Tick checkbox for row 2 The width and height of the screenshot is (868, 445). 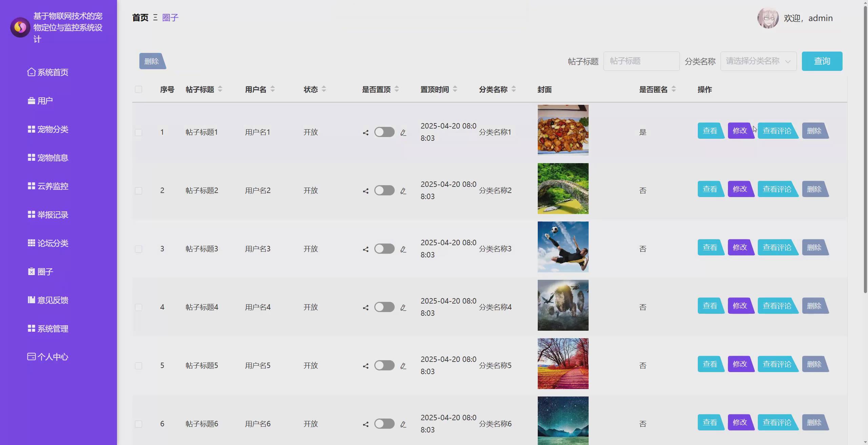coord(138,191)
